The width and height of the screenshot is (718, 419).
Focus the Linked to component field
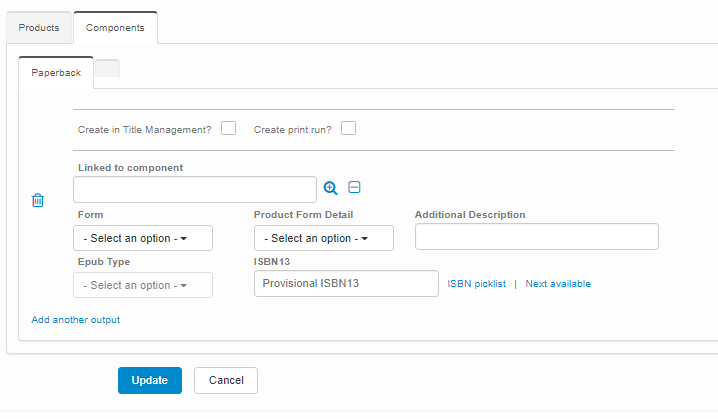195,189
